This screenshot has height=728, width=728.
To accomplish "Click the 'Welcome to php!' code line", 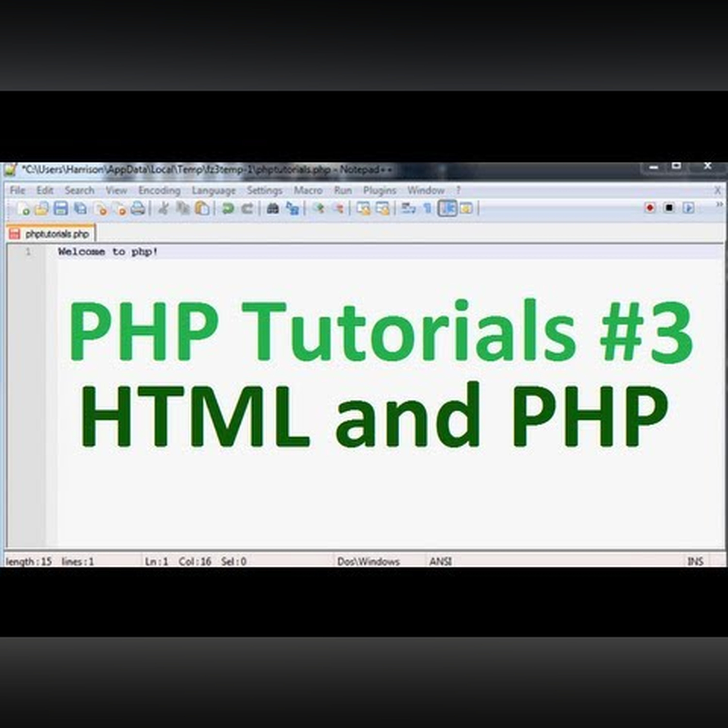I will [108, 252].
